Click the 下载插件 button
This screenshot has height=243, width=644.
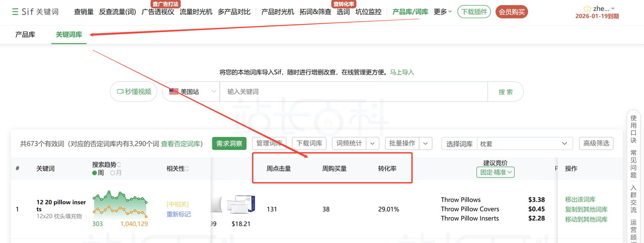(x=474, y=12)
